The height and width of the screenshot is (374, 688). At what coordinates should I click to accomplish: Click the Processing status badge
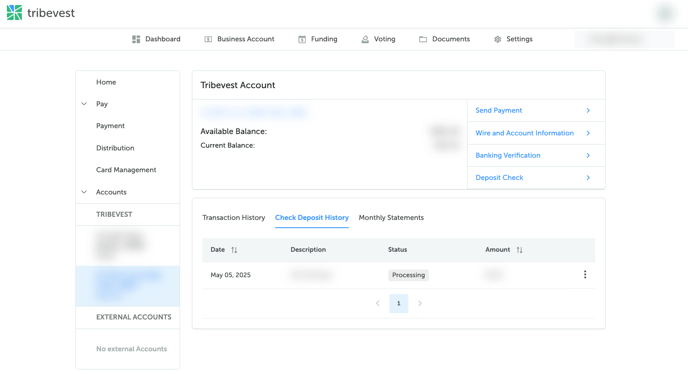pos(408,275)
